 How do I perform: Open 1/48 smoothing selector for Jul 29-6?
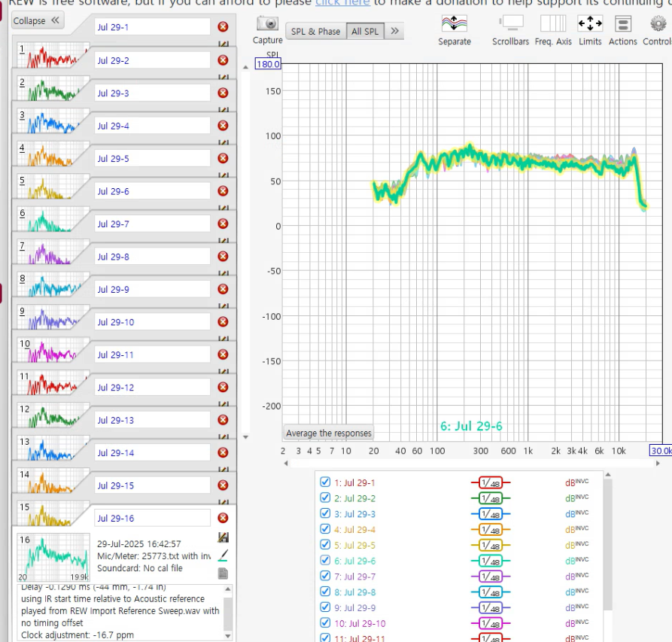(x=491, y=561)
